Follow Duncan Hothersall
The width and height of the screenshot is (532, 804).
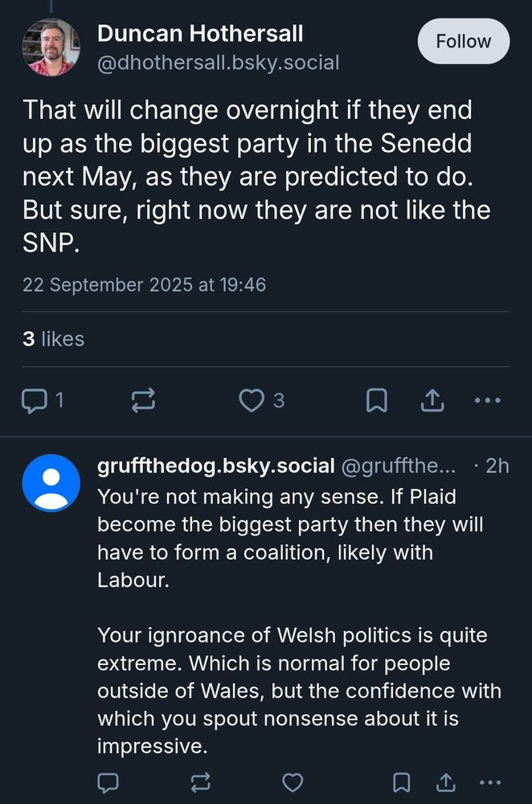(x=464, y=41)
